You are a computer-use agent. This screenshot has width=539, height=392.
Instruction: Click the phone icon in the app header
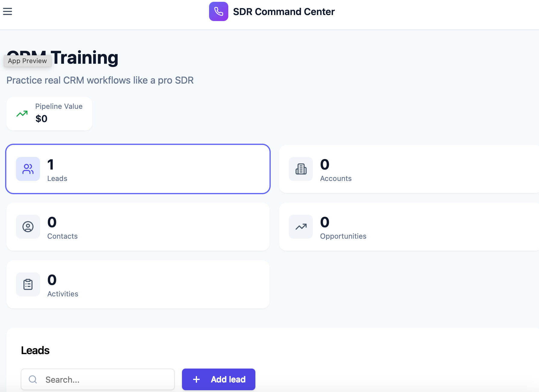coord(219,11)
